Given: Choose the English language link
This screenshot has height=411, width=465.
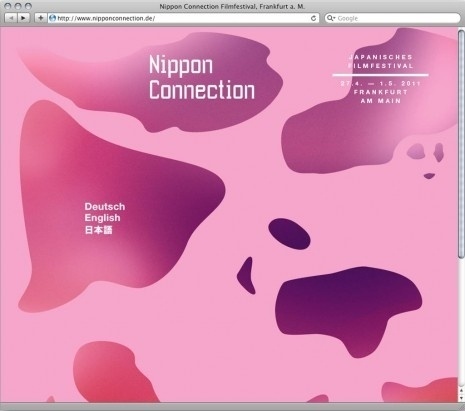Looking at the screenshot, I should pos(102,218).
